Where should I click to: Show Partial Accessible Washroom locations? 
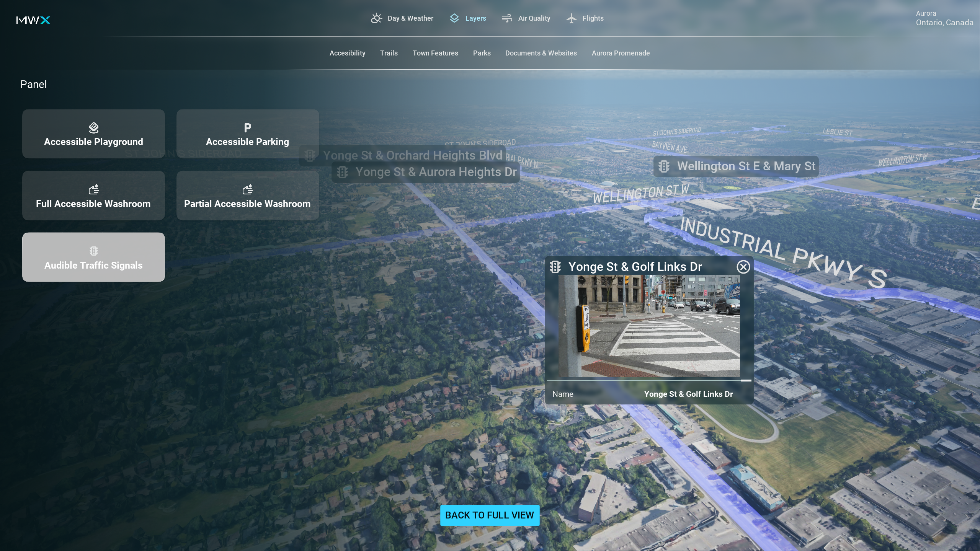click(247, 196)
